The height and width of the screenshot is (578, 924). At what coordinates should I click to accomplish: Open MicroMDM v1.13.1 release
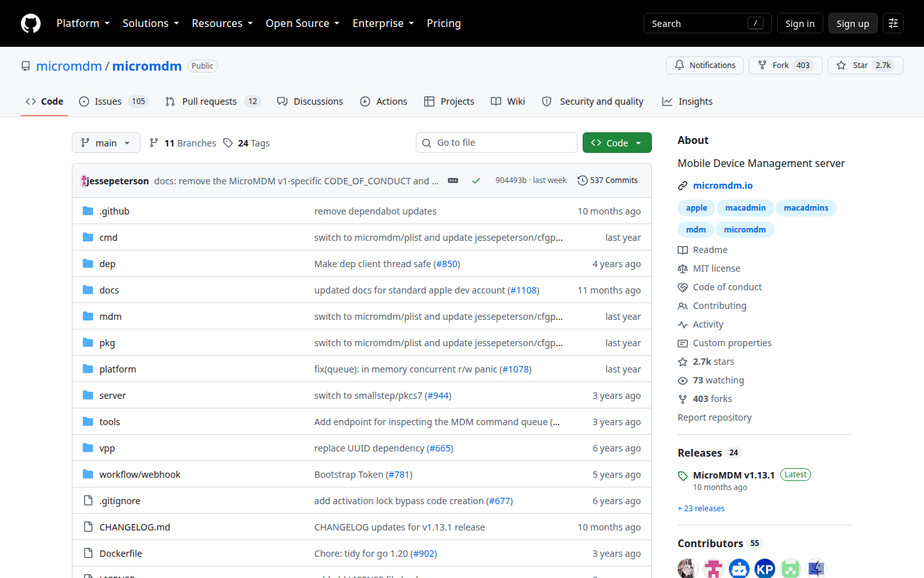[733, 475]
